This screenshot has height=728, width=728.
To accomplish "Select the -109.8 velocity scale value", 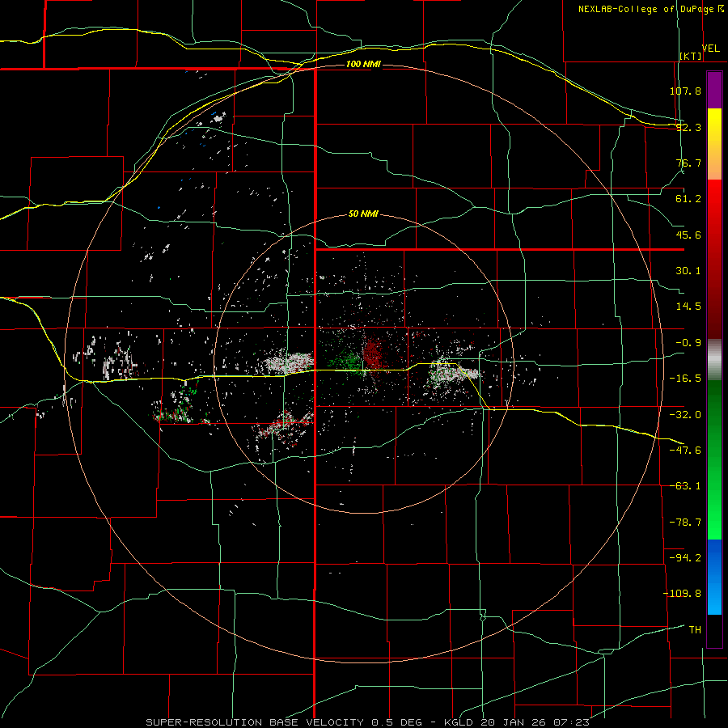I will tap(682, 594).
